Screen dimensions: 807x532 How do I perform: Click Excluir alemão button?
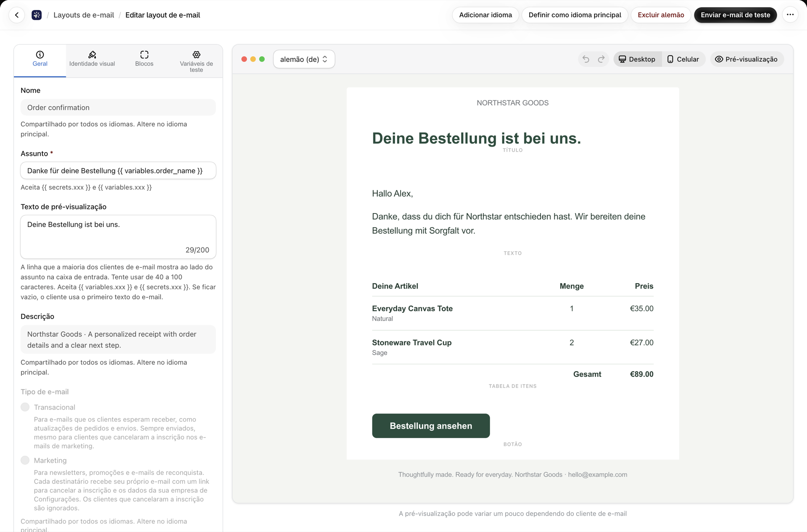661,15
